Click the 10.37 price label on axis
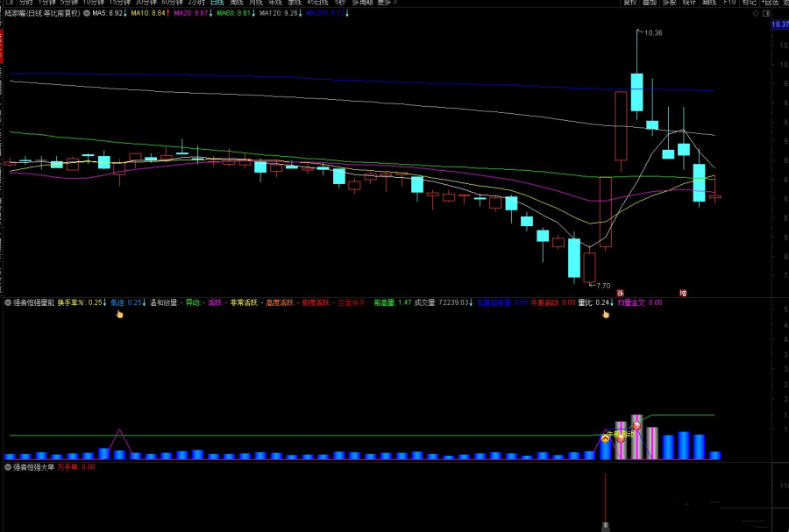The image size is (789, 532). point(779,25)
